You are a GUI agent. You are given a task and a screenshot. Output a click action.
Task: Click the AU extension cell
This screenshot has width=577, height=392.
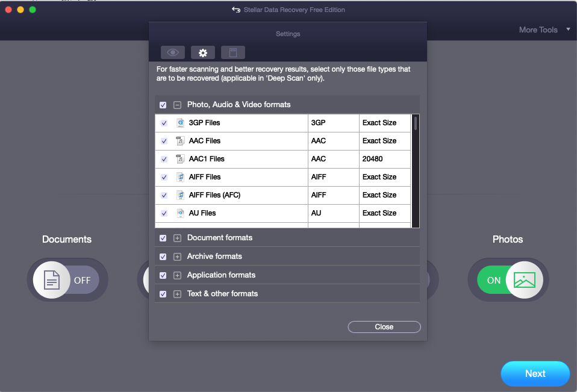coord(334,213)
